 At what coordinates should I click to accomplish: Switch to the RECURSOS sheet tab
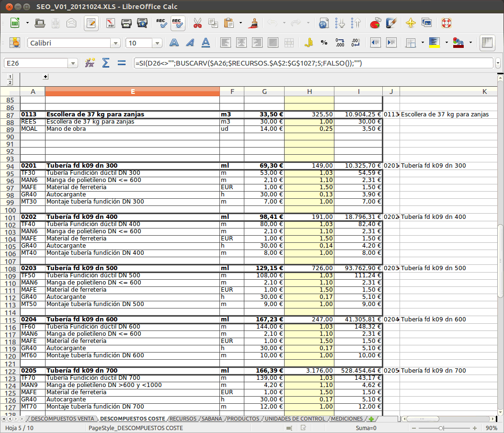click(183, 419)
